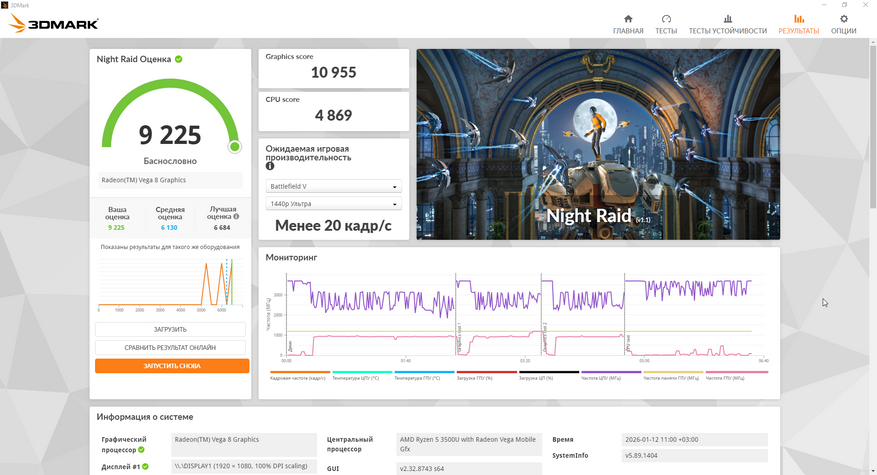Toggle Загрузка ЦП (%) legend series
The image size is (877, 475).
click(548, 375)
